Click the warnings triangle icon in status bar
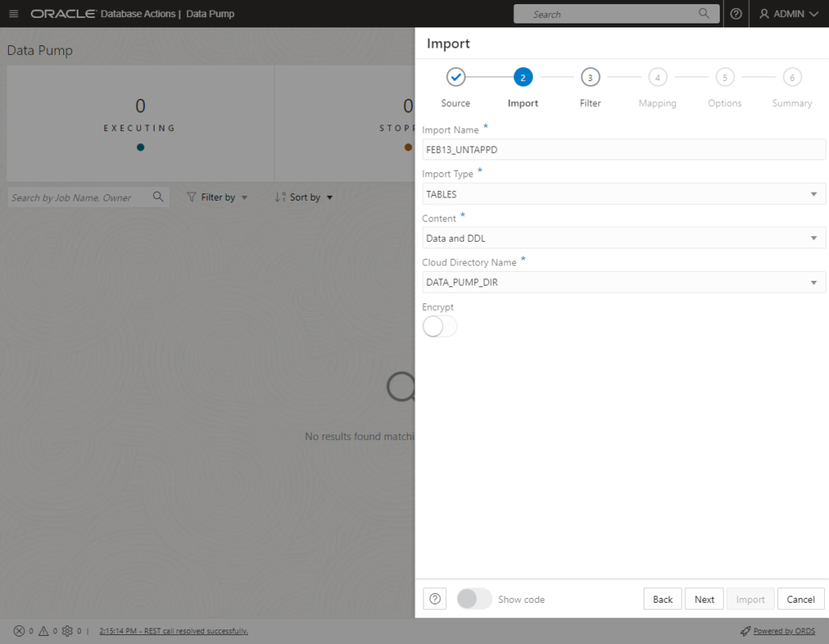The width and height of the screenshot is (829, 644). pos(44,631)
